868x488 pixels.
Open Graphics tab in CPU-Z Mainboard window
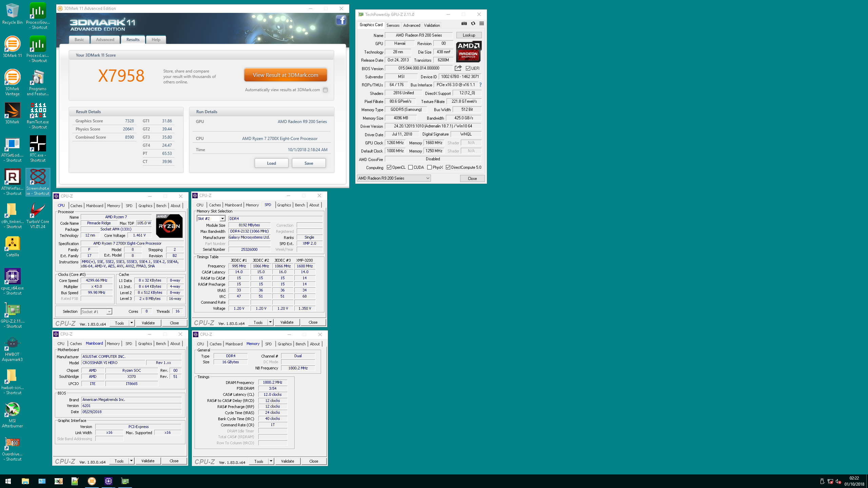pos(145,344)
